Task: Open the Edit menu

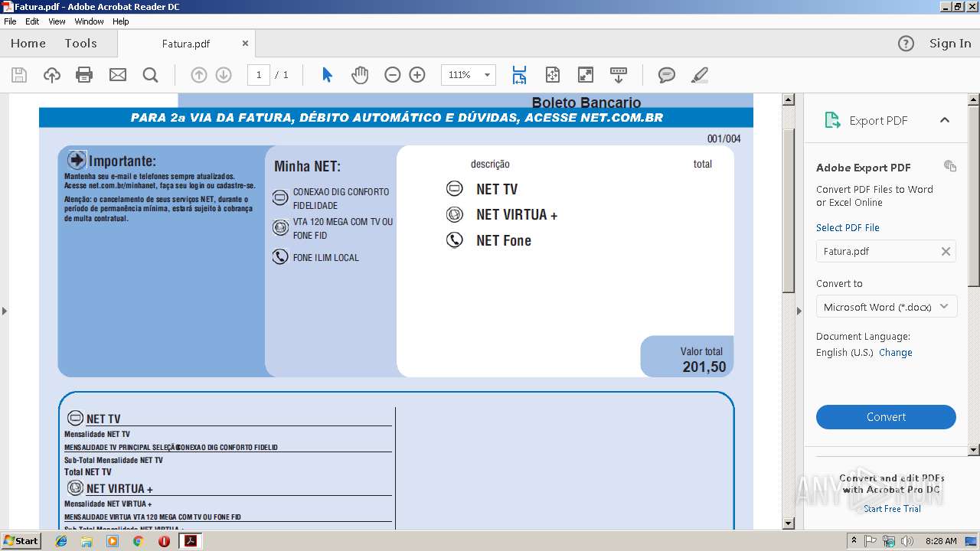Action: [x=32, y=21]
